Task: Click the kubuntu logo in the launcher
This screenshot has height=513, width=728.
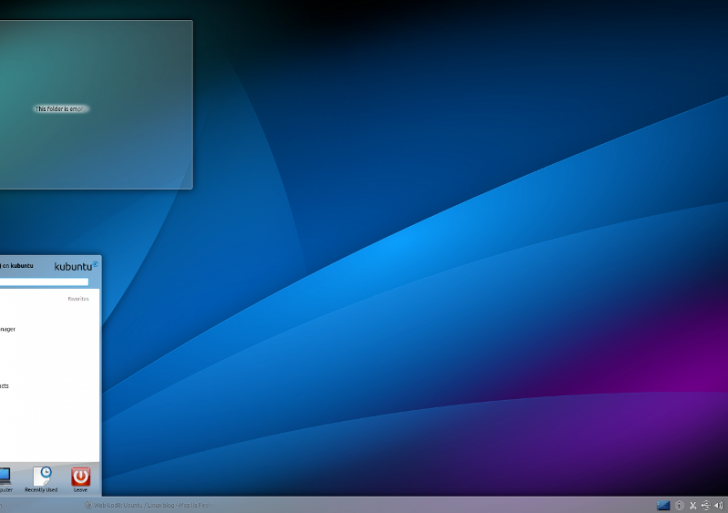Action: point(76,266)
